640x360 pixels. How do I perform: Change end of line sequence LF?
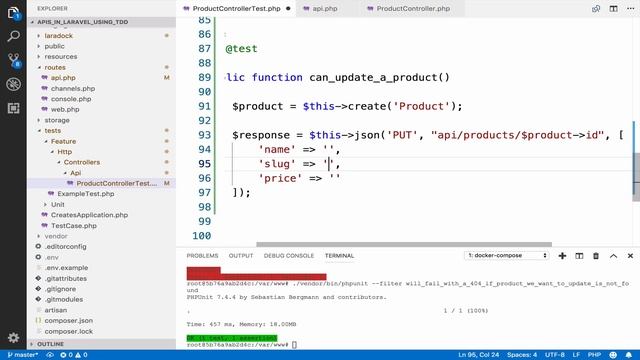point(576,355)
